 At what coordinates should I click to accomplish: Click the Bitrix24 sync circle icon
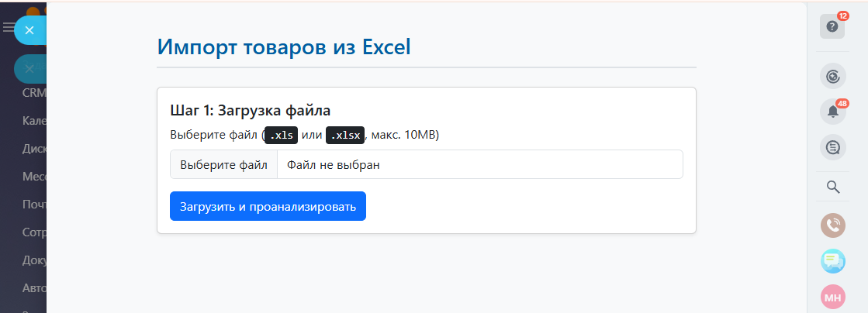pos(833,76)
